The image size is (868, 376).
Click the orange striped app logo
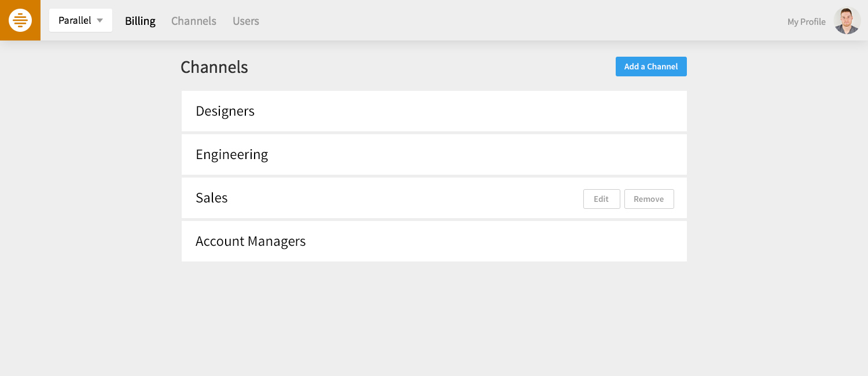20,20
